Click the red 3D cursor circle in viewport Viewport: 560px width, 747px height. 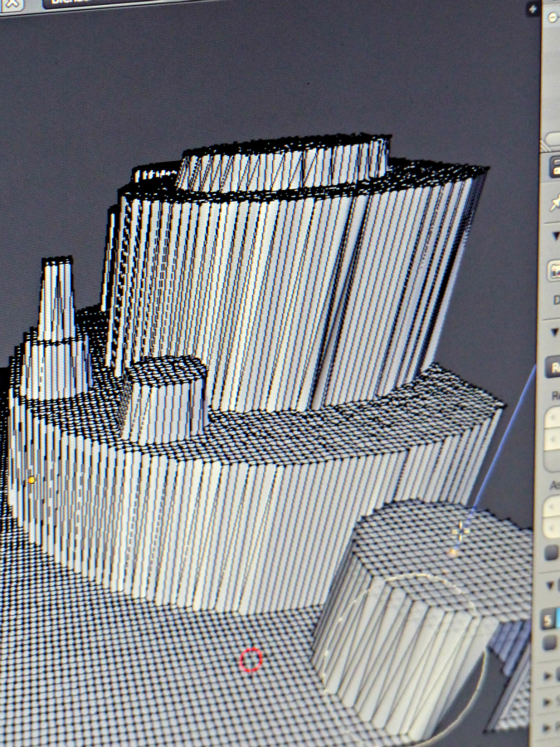pos(251,660)
